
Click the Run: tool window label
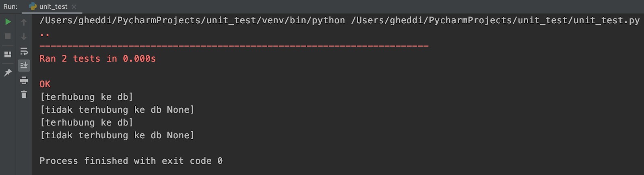(10, 6)
